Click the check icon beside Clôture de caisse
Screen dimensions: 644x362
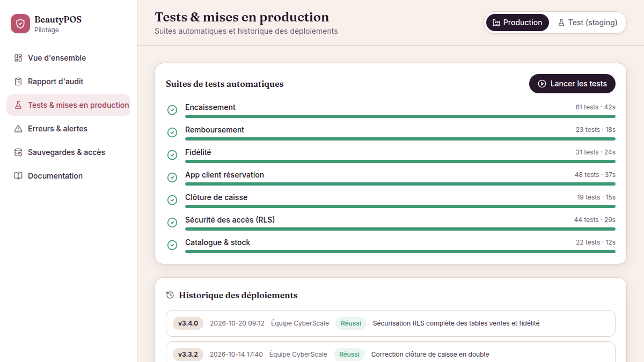[172, 200]
